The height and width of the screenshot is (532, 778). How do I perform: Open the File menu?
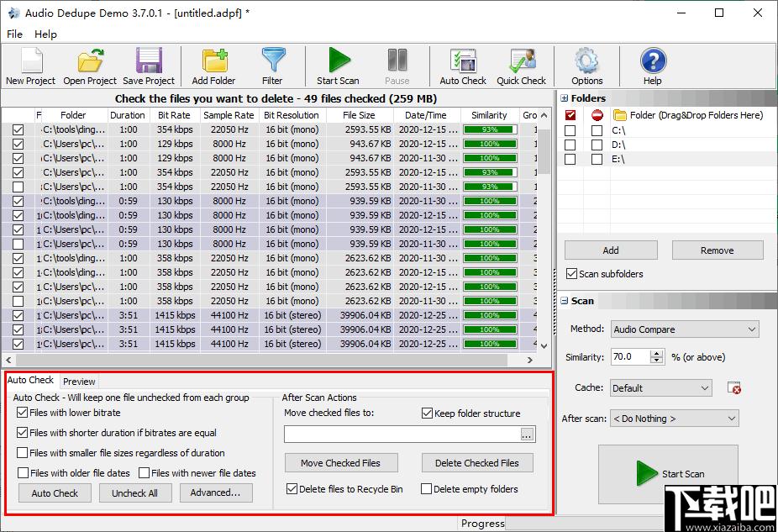[14, 34]
